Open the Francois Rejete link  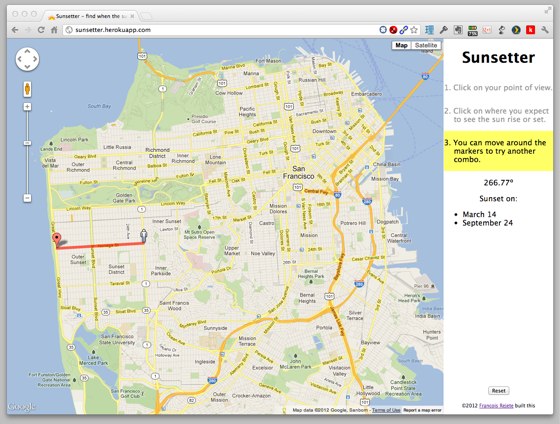pos(496,405)
